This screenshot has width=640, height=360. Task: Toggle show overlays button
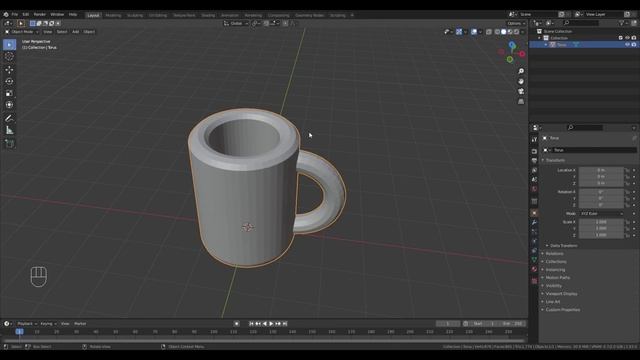click(x=473, y=32)
